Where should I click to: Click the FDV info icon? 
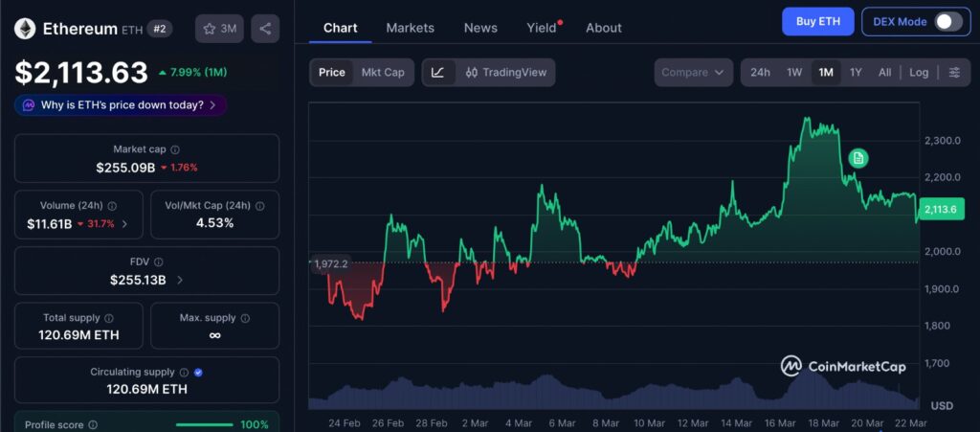coord(159,261)
